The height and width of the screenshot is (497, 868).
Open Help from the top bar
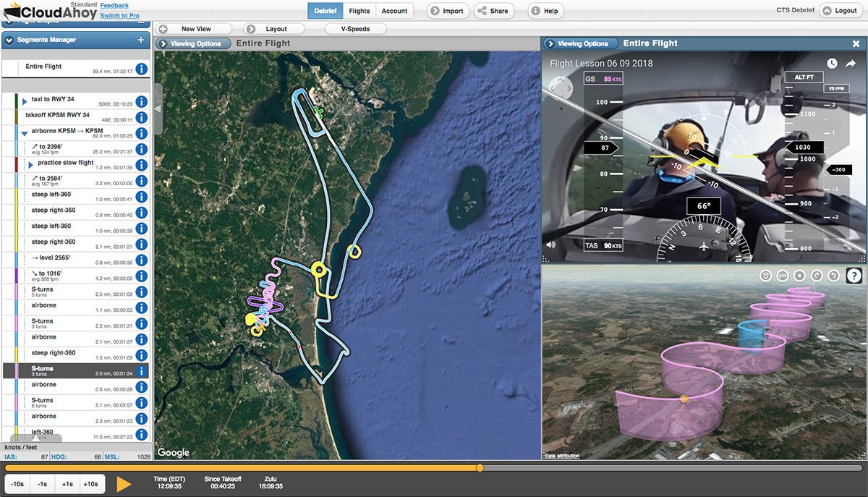[545, 11]
